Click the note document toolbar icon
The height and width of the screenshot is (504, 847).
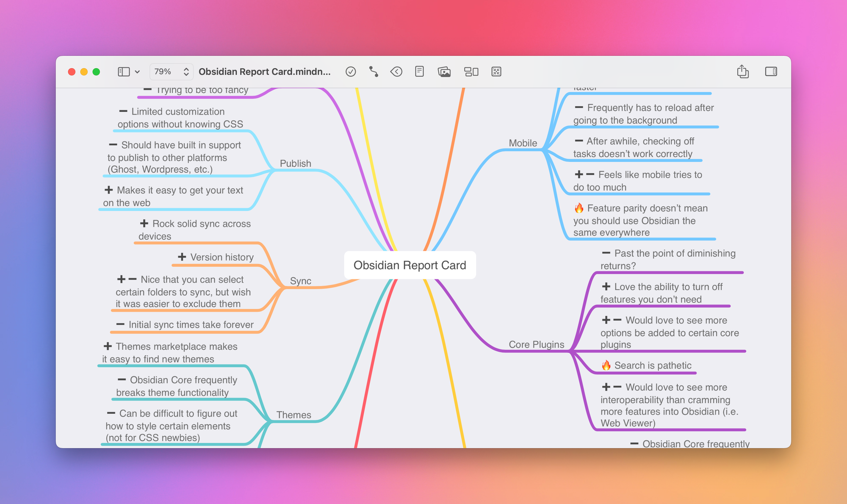tap(419, 72)
